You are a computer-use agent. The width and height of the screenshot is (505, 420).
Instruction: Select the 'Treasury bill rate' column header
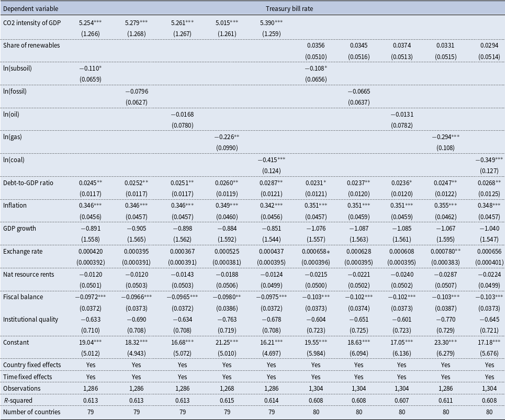[x=289, y=9]
